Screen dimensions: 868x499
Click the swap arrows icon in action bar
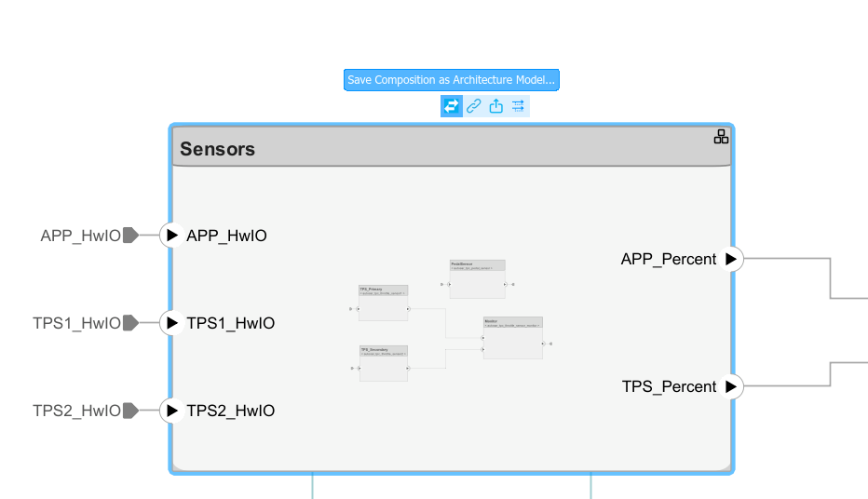pyautogui.click(x=451, y=106)
